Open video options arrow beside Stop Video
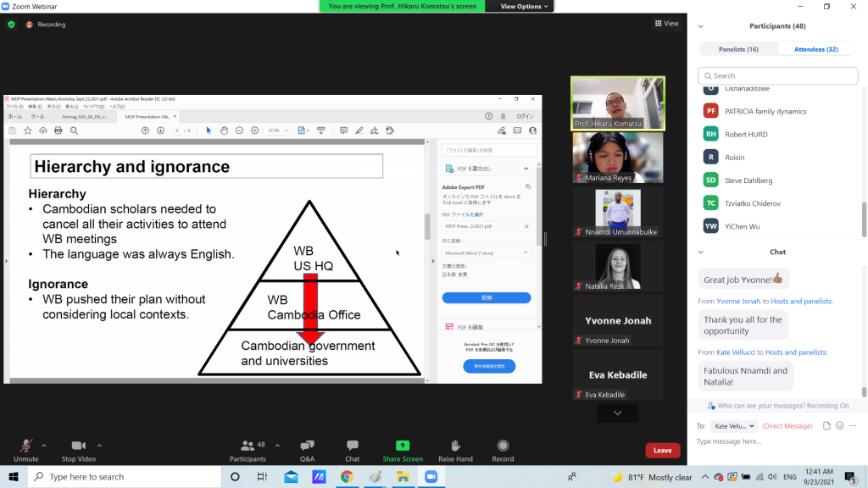Image resolution: width=868 pixels, height=488 pixels. pos(99,445)
